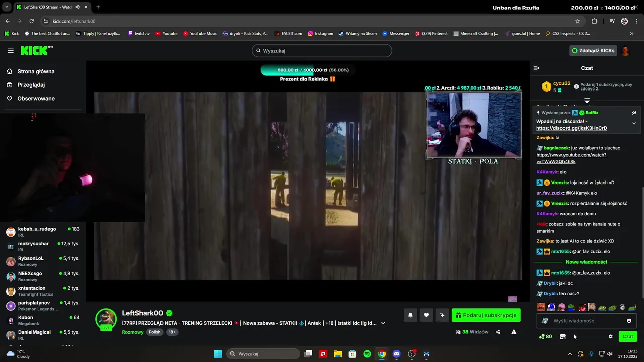Open File Explorer from taskbar

pos(338,354)
